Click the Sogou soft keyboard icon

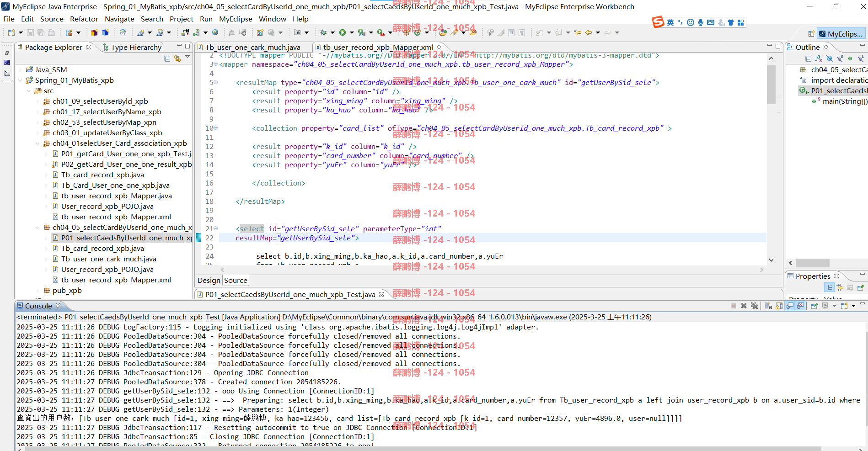click(711, 22)
